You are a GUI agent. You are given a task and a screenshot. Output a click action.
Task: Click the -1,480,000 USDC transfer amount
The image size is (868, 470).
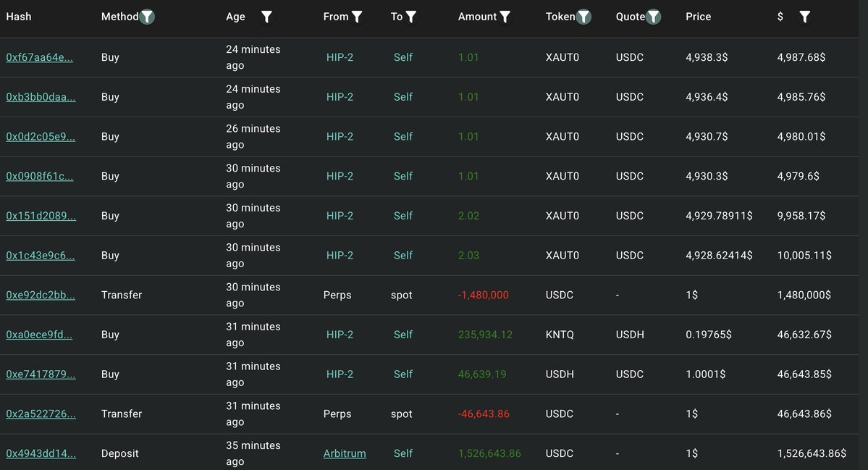pyautogui.click(x=484, y=295)
